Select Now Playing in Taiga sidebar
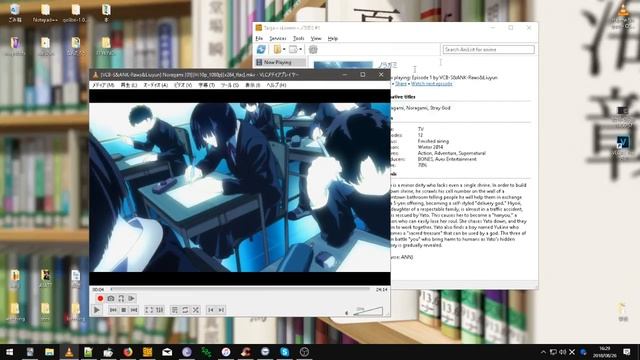The width and height of the screenshot is (640, 360). 280,62
